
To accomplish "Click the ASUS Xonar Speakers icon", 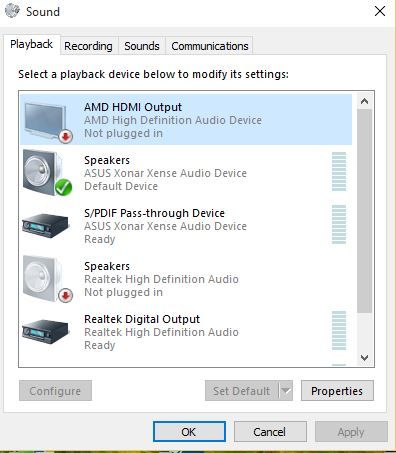I will (47, 173).
